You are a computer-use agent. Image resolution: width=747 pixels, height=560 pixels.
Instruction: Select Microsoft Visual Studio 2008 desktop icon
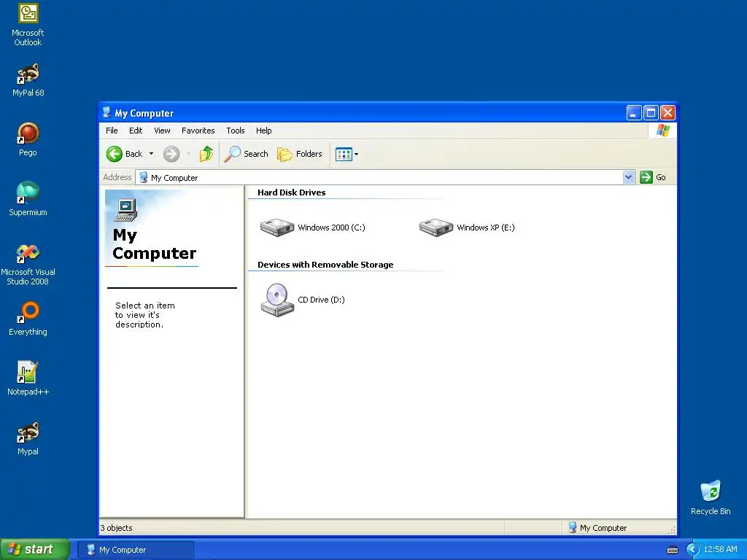[x=28, y=264]
